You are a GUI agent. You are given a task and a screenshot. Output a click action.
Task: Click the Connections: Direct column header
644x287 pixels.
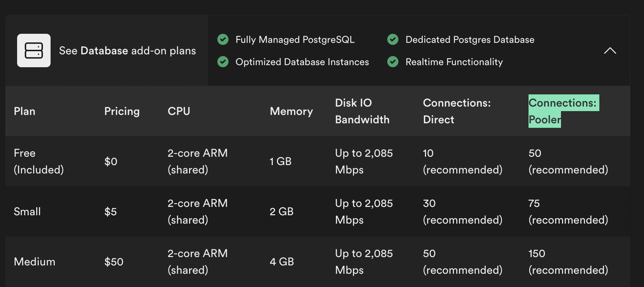[x=456, y=111]
